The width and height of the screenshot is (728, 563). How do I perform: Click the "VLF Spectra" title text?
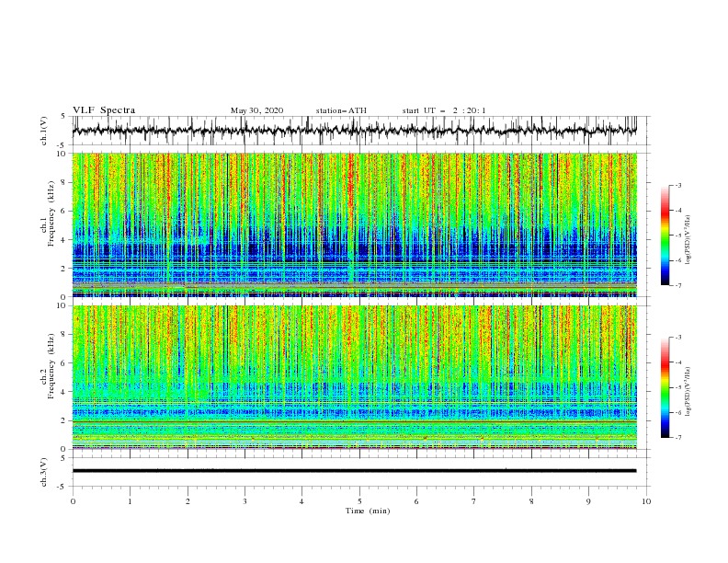click(x=104, y=110)
